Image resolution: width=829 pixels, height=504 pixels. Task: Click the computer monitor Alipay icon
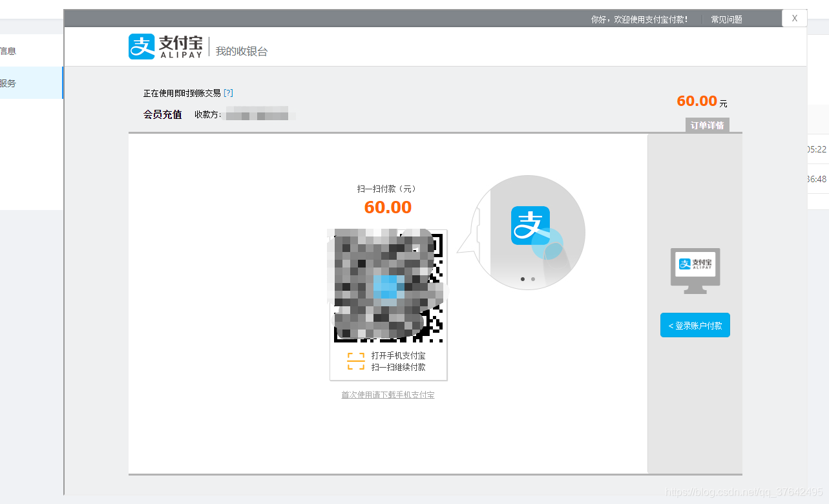(695, 271)
